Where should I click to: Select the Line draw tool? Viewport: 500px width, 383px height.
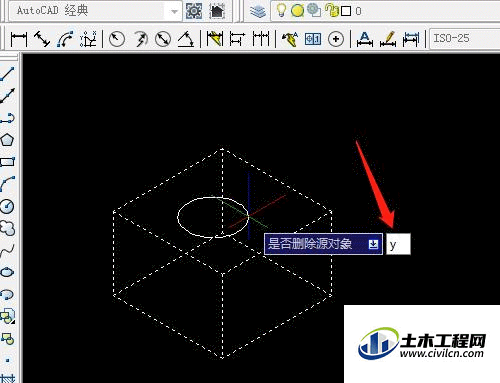(7, 74)
